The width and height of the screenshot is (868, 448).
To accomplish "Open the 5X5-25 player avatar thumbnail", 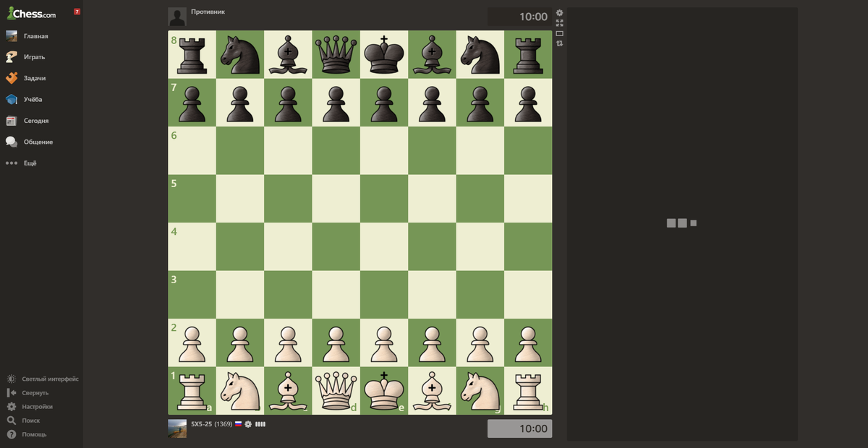I will pyautogui.click(x=177, y=428).
